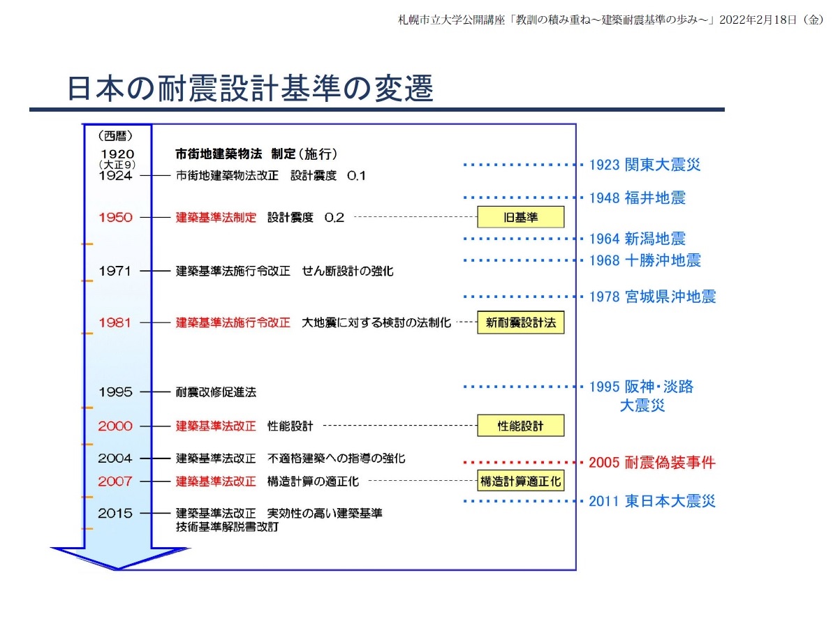
Task: Select the 2015 year on timeline
Action: click(x=115, y=514)
